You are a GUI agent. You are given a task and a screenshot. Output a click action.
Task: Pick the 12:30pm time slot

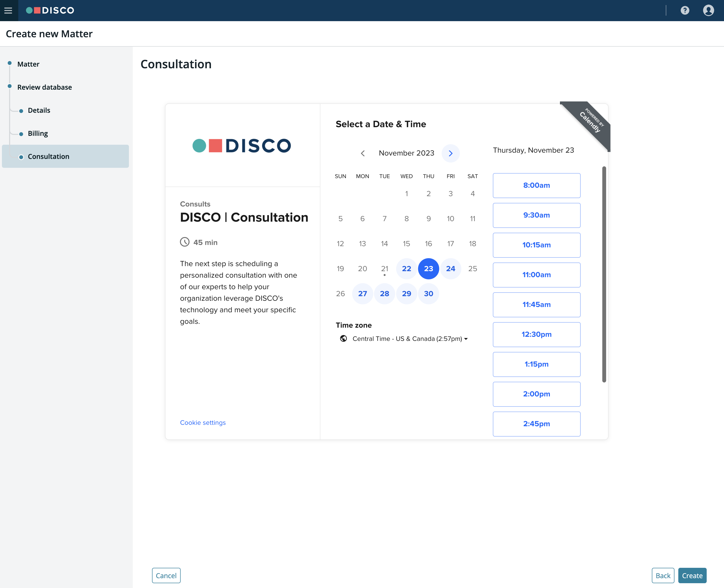(536, 334)
